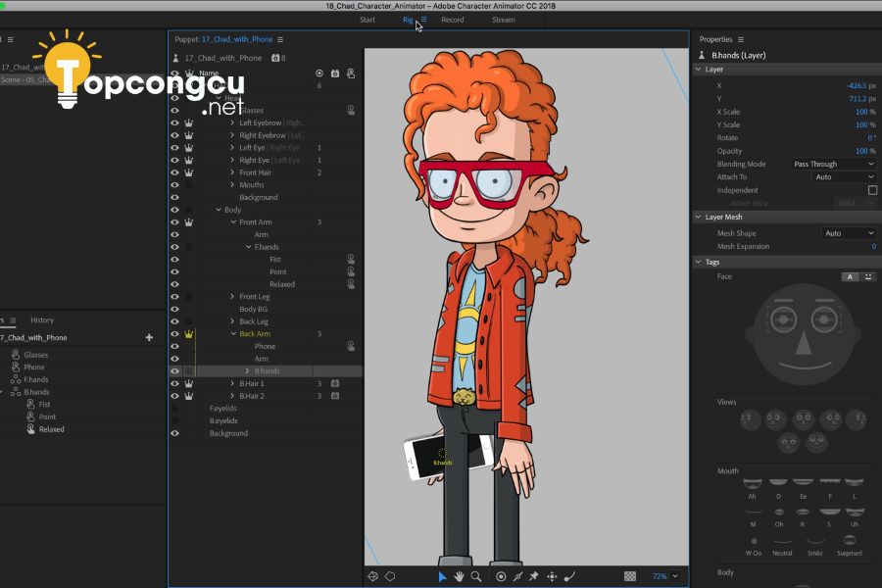The height and width of the screenshot is (588, 882).
Task: Select the Dangle tool
Action: click(x=569, y=577)
